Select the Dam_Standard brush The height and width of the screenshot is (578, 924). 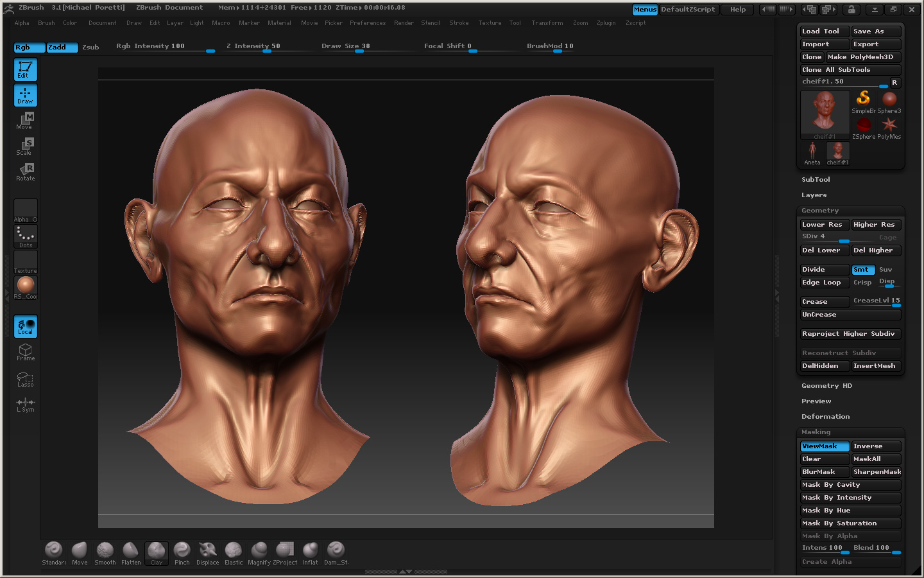point(336,554)
